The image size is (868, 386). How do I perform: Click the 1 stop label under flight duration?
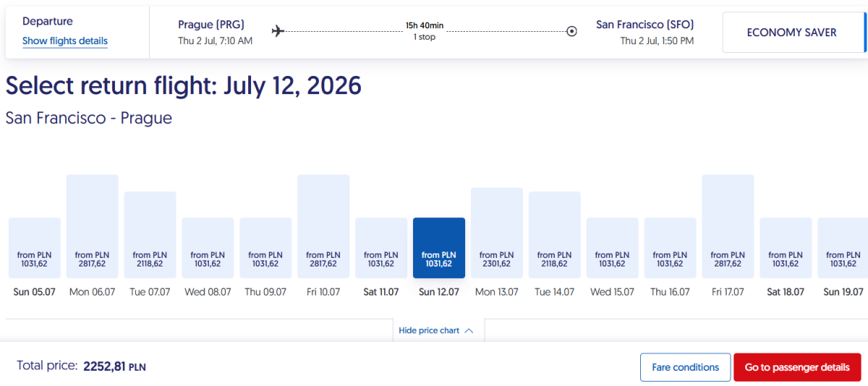[x=425, y=37]
